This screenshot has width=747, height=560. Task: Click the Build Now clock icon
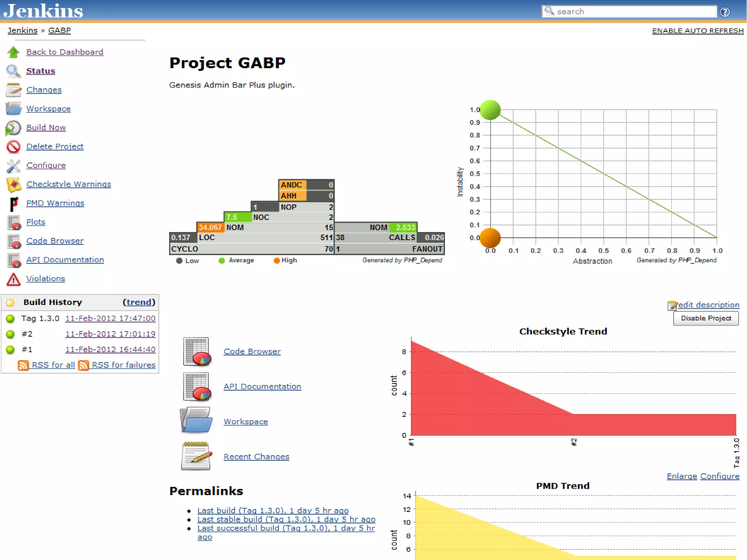(x=13, y=128)
